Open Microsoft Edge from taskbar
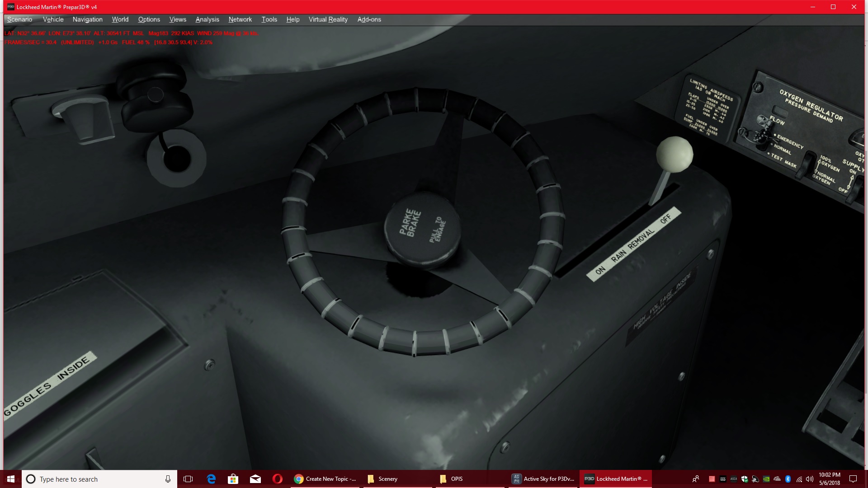The width and height of the screenshot is (868, 488). click(211, 479)
